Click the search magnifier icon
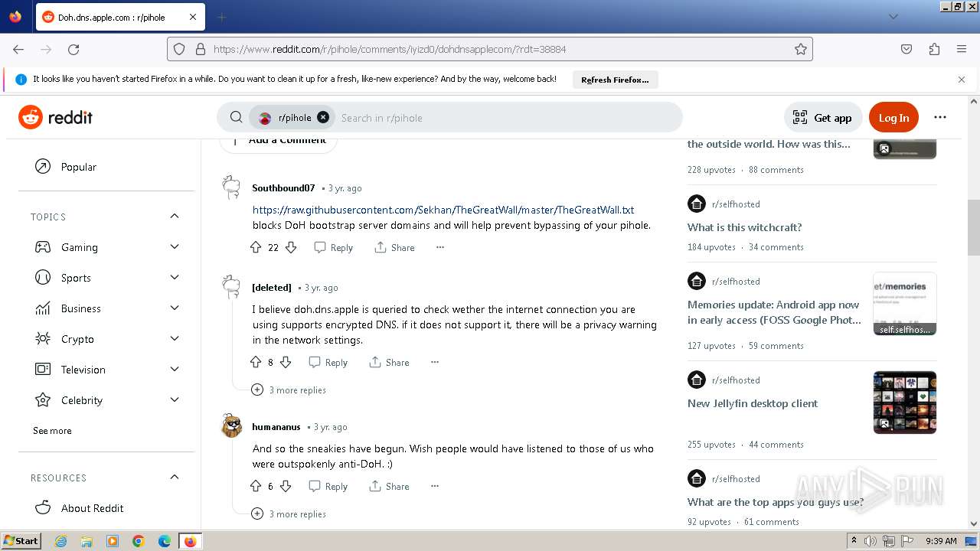The width and height of the screenshot is (980, 551). [237, 117]
